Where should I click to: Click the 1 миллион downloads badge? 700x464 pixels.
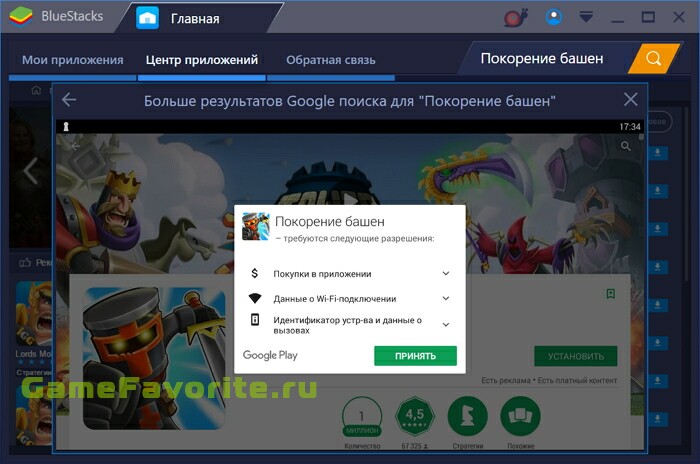click(362, 418)
